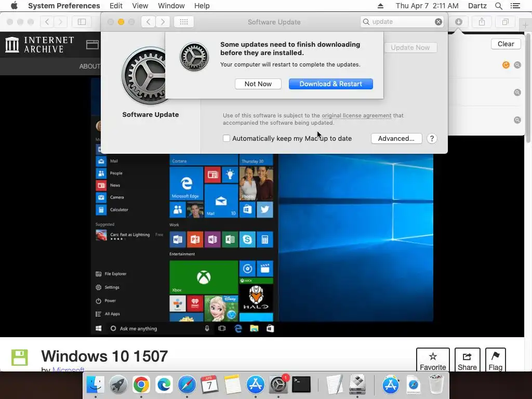
Task: Click Internet Archive logo
Action: [x=39, y=45]
